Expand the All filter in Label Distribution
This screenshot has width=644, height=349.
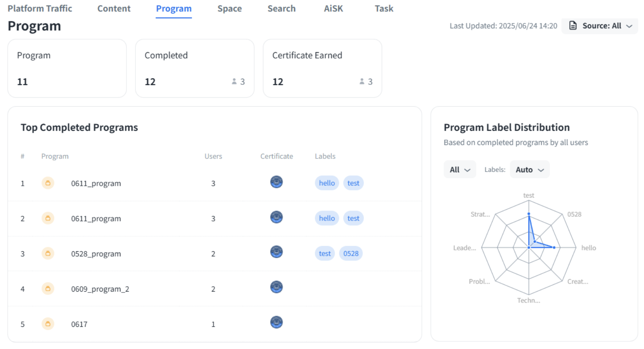[460, 170]
